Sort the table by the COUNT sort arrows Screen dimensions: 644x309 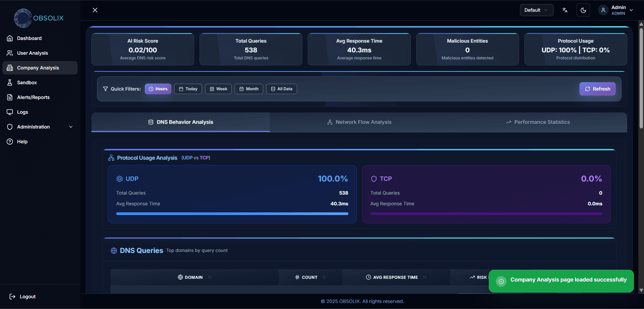click(x=324, y=277)
